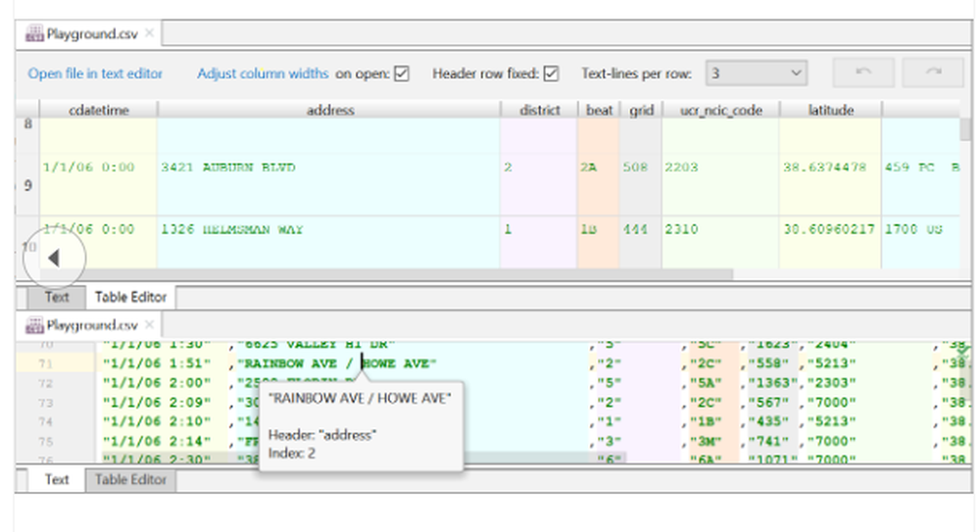The height and width of the screenshot is (532, 980).
Task: Select row number 9 header
Action: tap(27, 185)
